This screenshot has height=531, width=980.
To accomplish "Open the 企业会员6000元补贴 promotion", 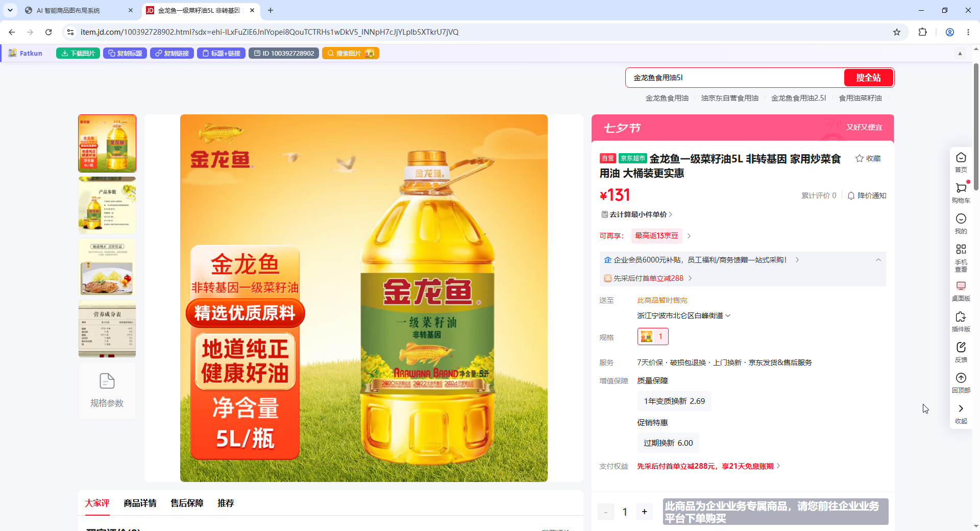I will 701,260.
